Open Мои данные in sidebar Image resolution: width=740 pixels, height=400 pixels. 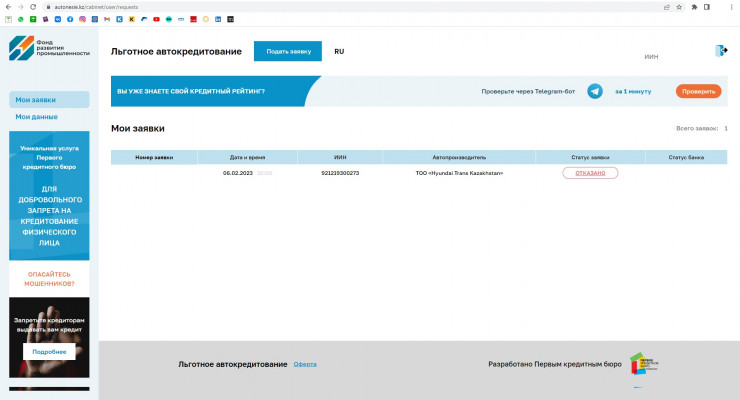36,117
